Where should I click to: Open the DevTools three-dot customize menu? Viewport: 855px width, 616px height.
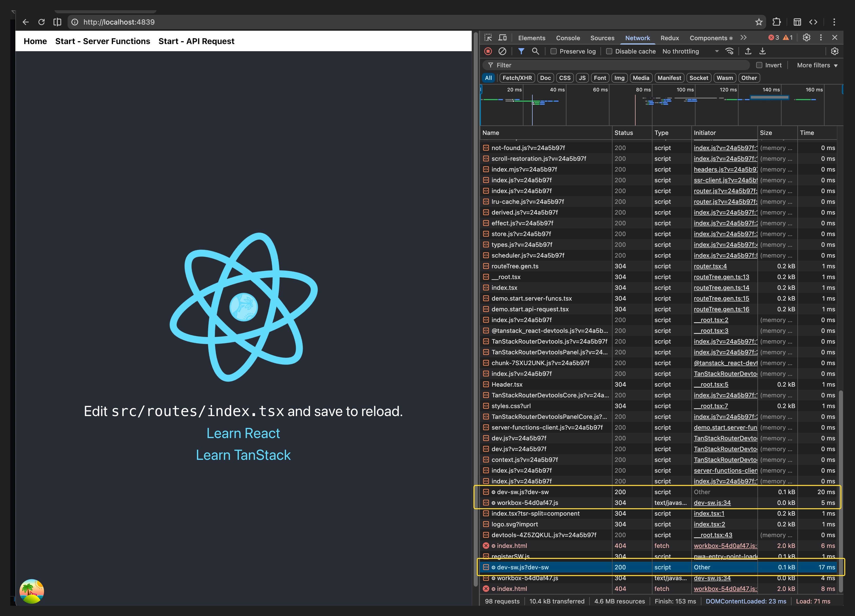pyautogui.click(x=821, y=38)
